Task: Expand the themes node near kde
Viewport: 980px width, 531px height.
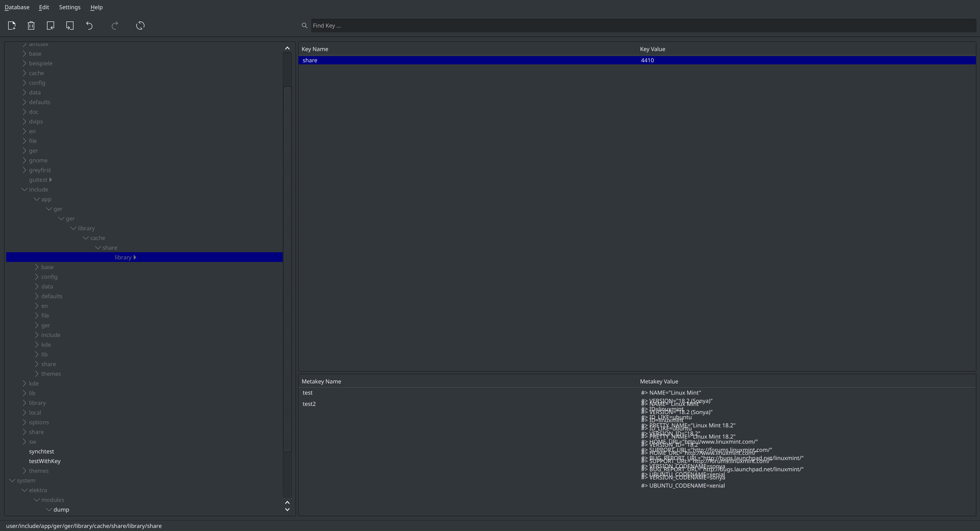Action: 36,374
